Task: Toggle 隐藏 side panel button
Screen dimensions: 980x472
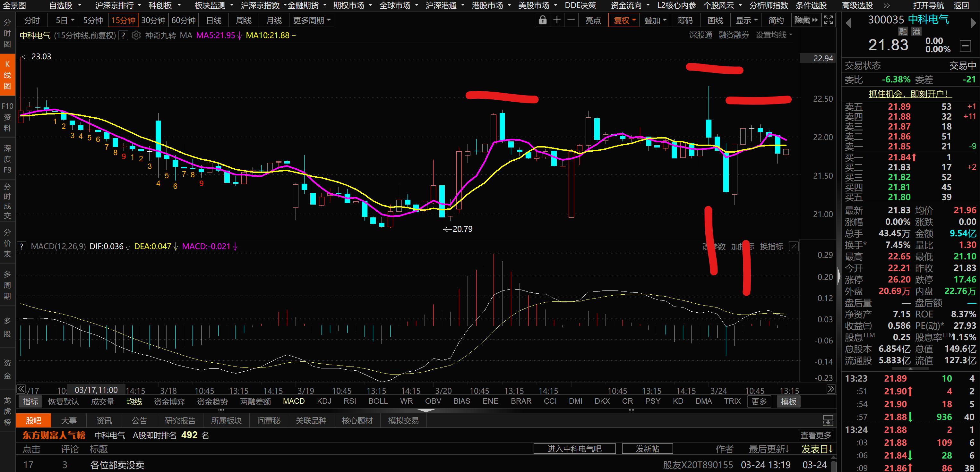Action: coord(805,20)
